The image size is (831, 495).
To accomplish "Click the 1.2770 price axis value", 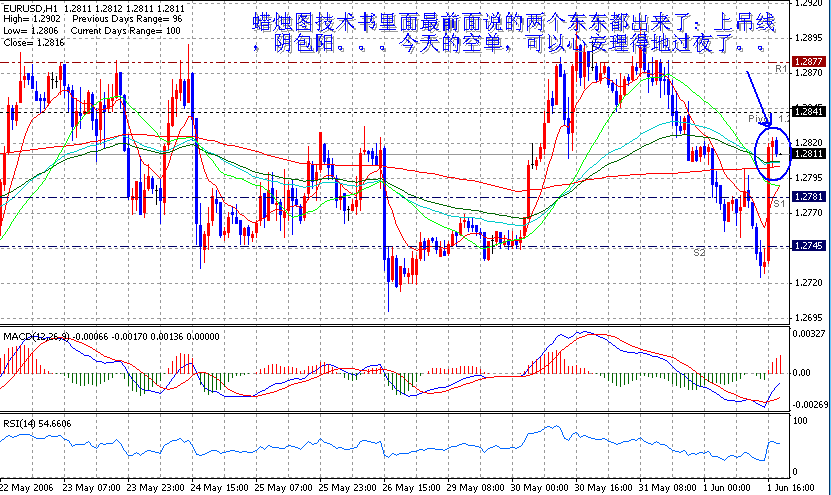I will [x=809, y=213].
